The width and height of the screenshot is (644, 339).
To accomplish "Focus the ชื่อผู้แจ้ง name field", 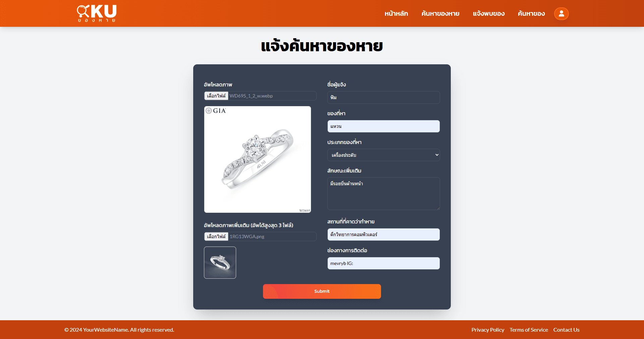I will (383, 97).
